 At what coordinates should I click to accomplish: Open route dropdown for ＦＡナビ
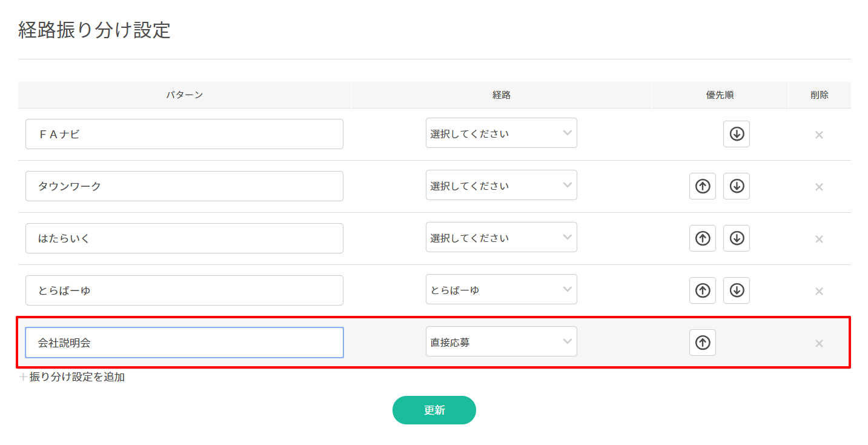click(x=501, y=133)
